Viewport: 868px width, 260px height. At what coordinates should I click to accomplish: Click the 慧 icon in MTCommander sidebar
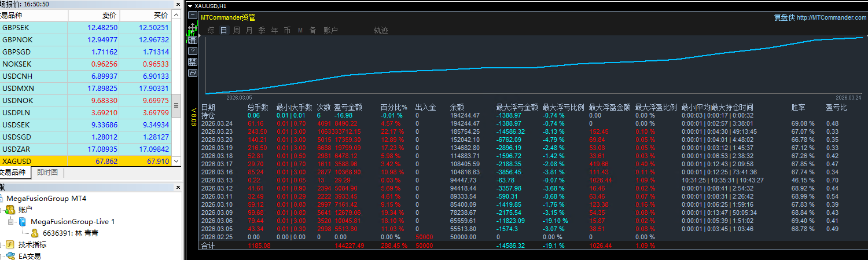(193, 62)
